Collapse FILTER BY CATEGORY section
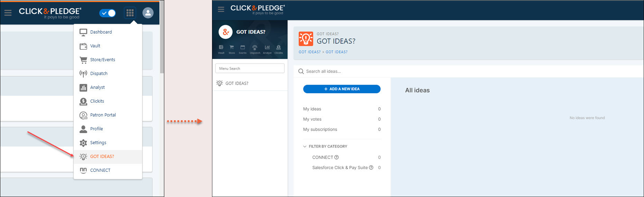644x197 pixels. point(325,147)
